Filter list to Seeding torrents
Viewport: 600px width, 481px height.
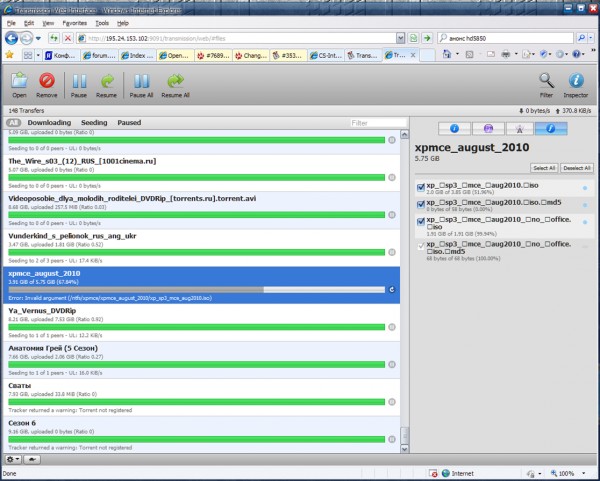[94, 123]
